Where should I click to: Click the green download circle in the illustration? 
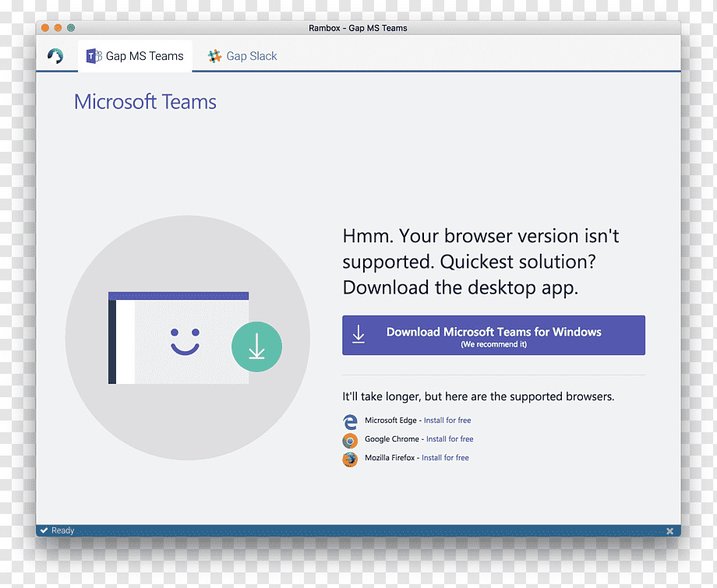(x=256, y=347)
